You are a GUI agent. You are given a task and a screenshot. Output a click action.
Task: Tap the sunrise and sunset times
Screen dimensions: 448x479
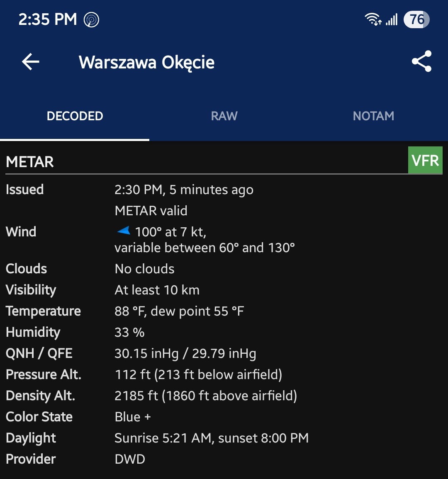pos(212,438)
